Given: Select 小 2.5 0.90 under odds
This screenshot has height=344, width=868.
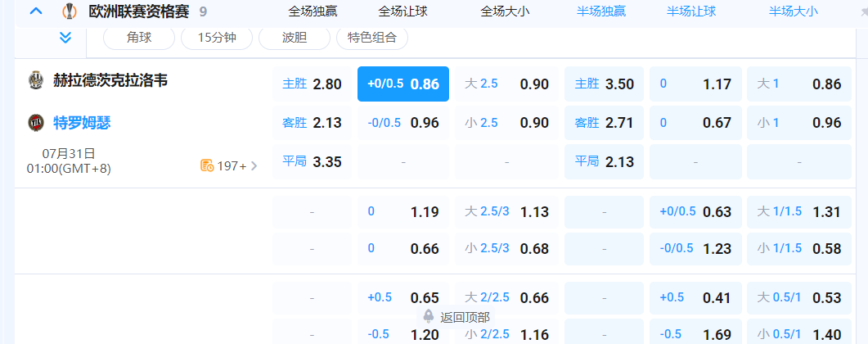Looking at the screenshot, I should pos(506,122).
